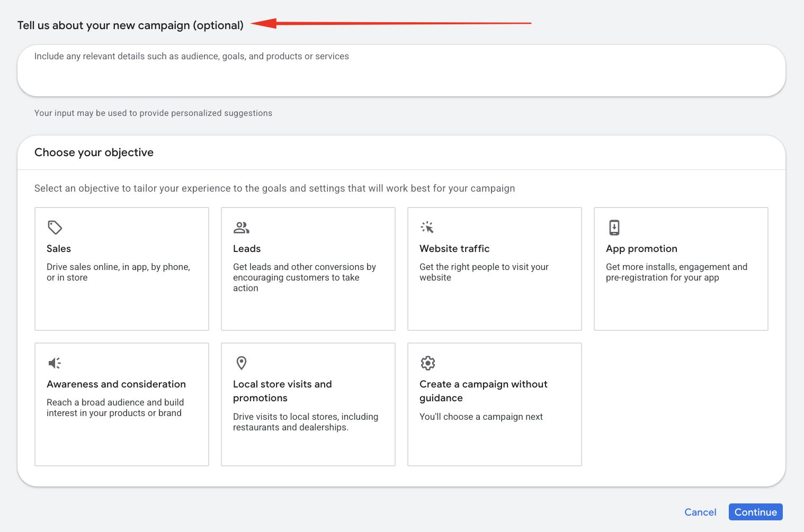Click the Tell us about your new campaign heading
This screenshot has width=804, height=532.
coord(130,25)
